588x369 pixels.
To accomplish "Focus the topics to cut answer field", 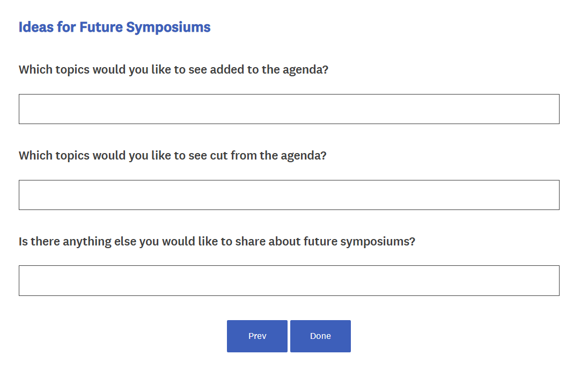I will [x=289, y=195].
